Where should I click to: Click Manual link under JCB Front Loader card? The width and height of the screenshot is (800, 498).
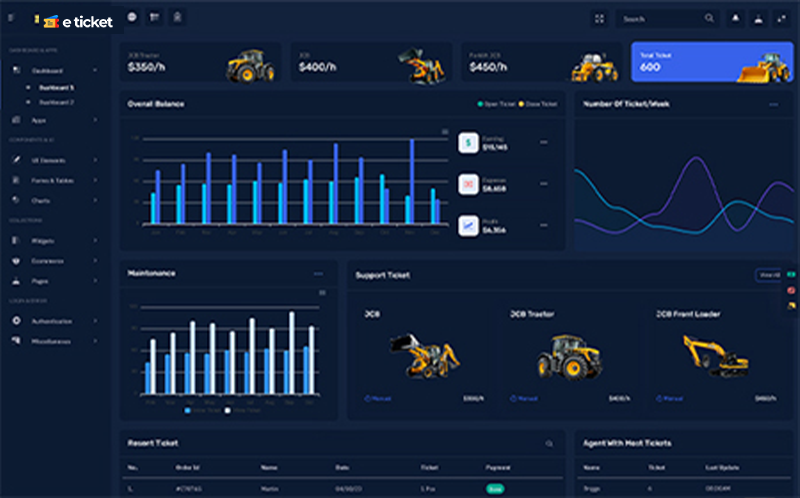tap(669, 399)
